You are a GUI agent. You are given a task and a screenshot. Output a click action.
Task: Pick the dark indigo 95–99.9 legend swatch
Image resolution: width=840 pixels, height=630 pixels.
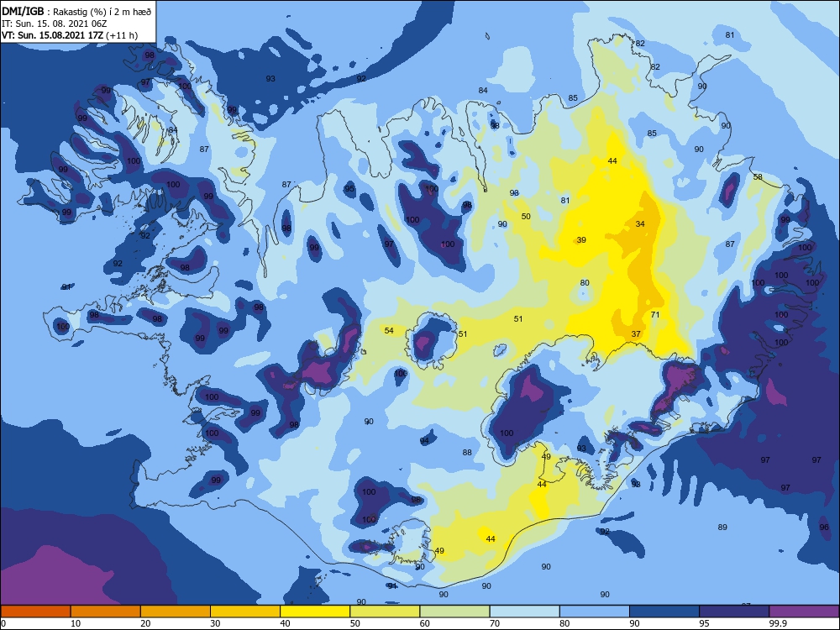pyautogui.click(x=734, y=612)
